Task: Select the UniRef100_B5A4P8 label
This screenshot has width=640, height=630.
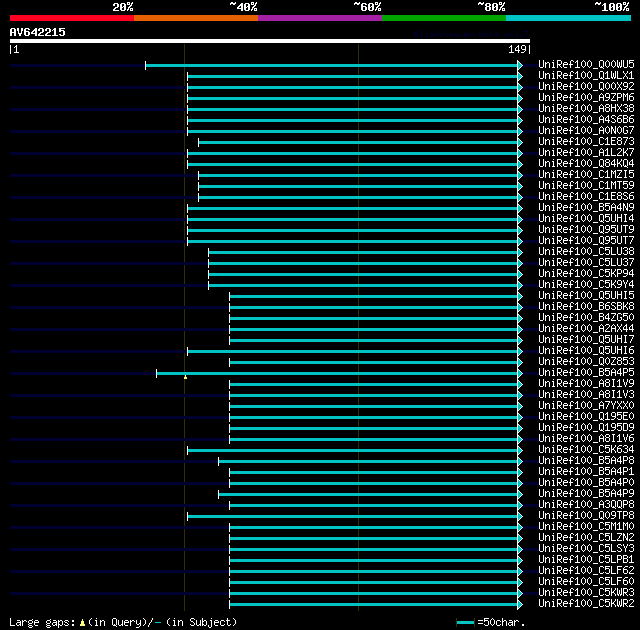Action: click(x=586, y=461)
